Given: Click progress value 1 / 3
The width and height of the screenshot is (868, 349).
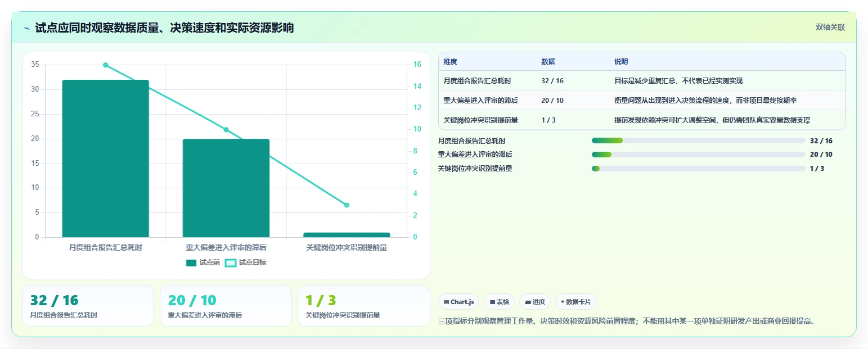Looking at the screenshot, I should tap(817, 169).
